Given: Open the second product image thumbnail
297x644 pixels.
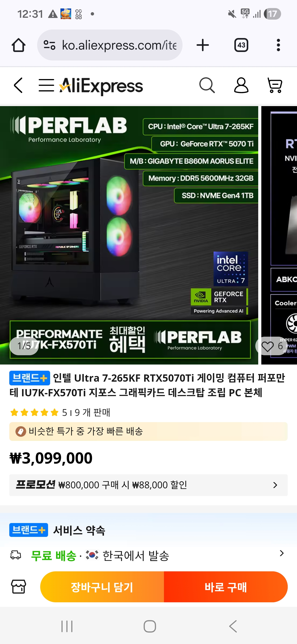Looking at the screenshot, I should (x=279, y=235).
